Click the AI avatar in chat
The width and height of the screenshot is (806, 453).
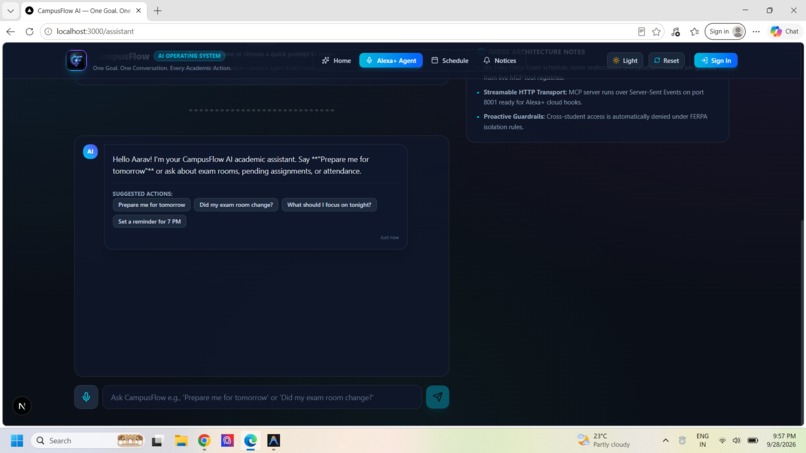pos(90,151)
